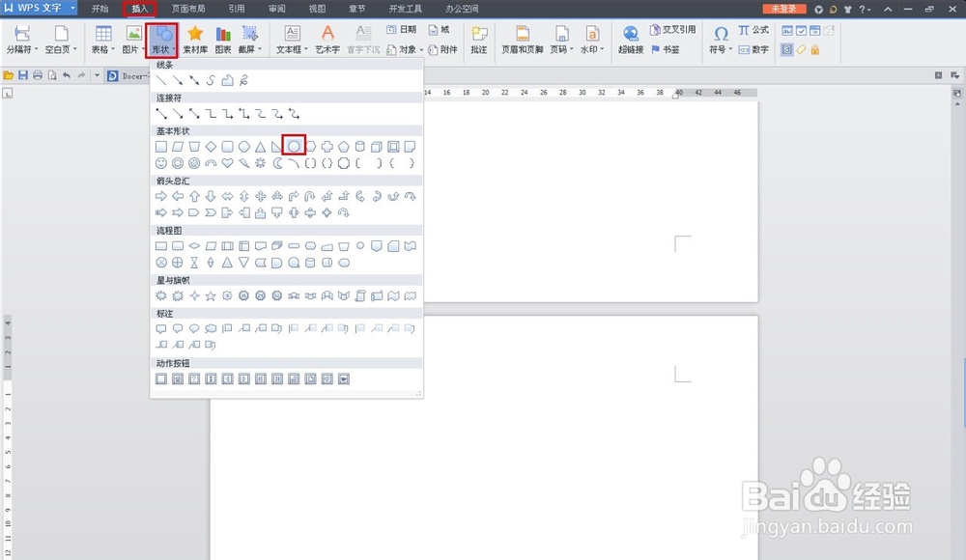Select the oval callout shape
This screenshot has width=966, height=560.
[194, 329]
